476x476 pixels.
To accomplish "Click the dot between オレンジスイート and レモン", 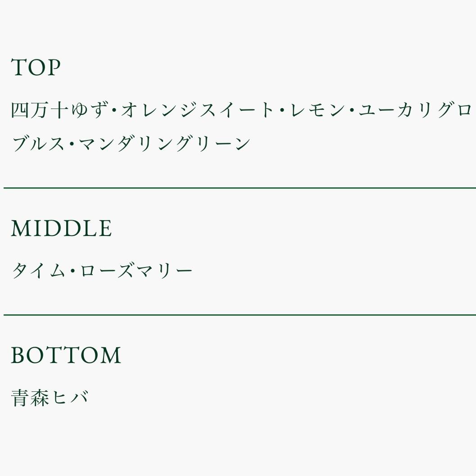I will click(x=282, y=111).
